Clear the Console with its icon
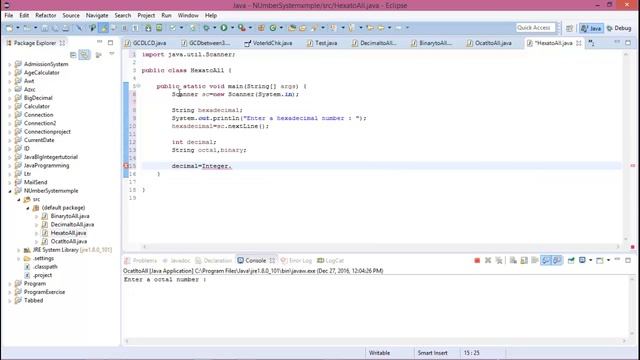Viewport: 640px width, 360px height. (x=513, y=260)
